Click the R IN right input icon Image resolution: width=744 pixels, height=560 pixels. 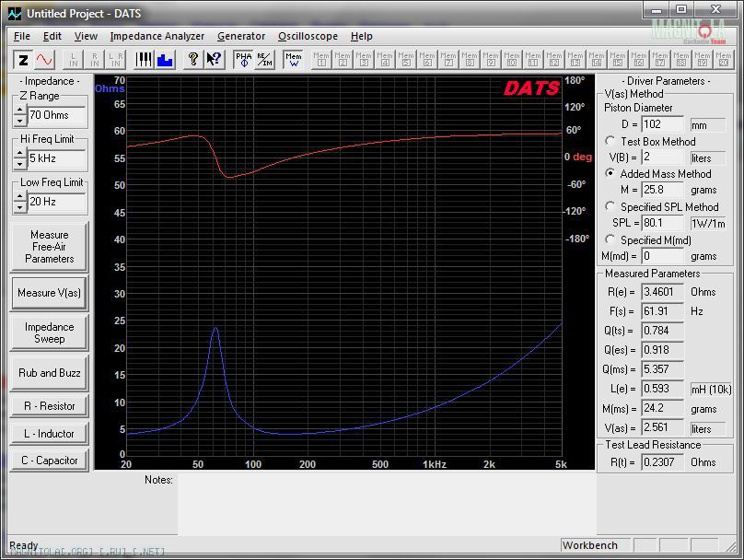point(95,60)
